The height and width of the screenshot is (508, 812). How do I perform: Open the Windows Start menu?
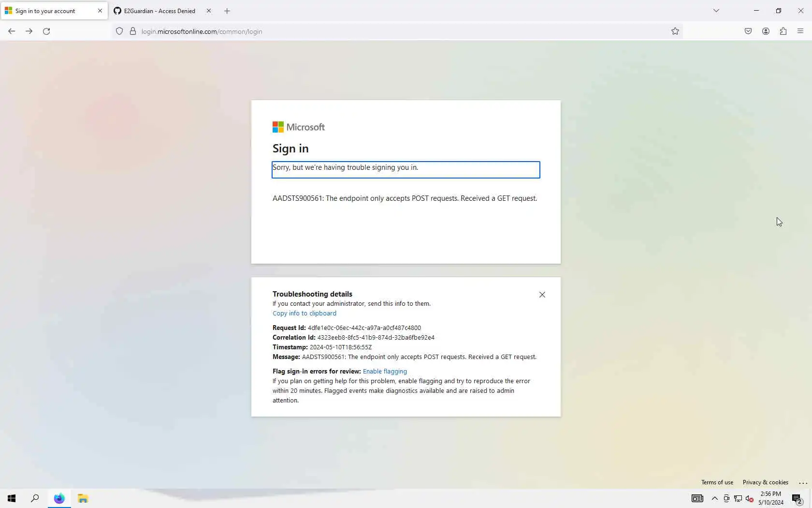tap(12, 498)
